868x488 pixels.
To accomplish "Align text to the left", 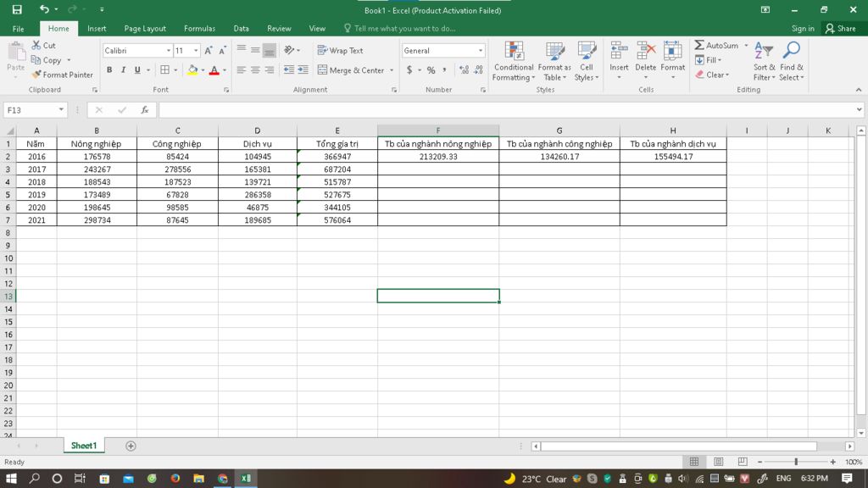I will pyautogui.click(x=242, y=70).
